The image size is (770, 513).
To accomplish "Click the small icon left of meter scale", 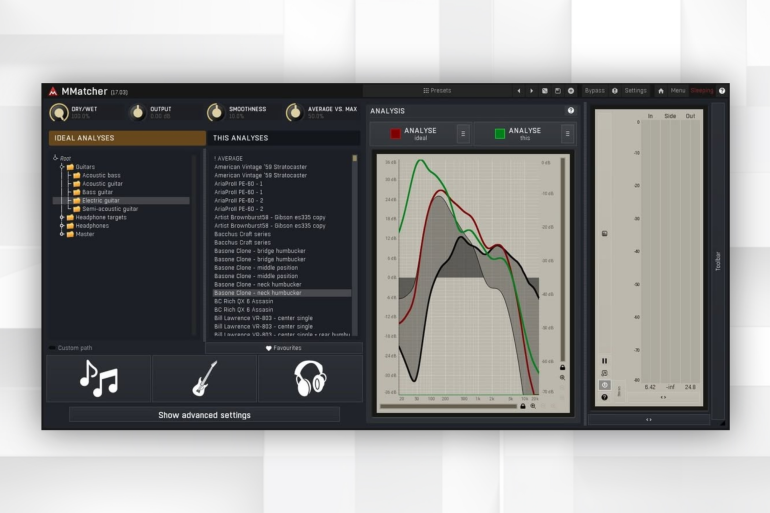I will (605, 234).
